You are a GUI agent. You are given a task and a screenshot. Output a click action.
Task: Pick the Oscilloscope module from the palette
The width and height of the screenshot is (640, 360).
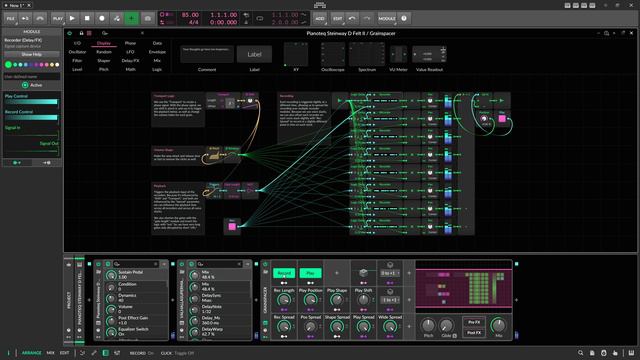tap(333, 54)
